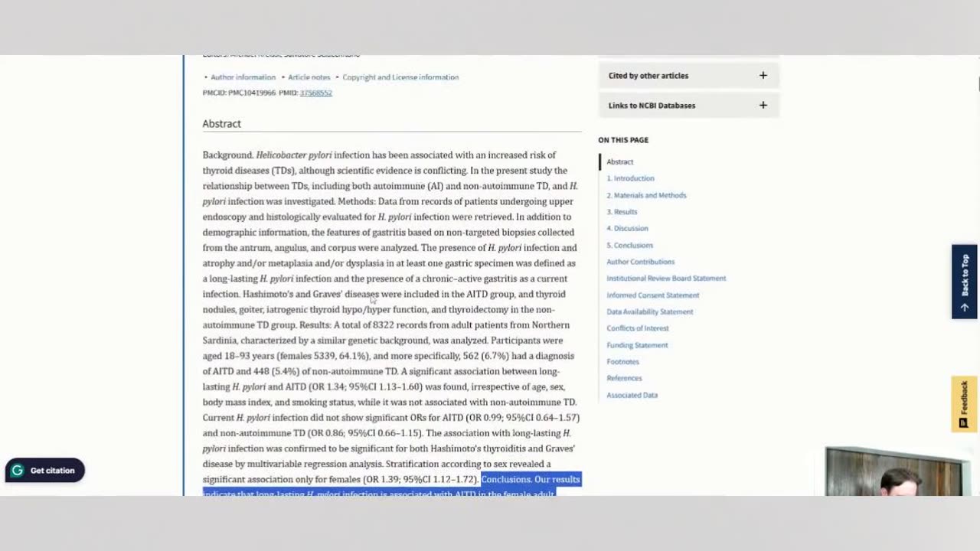The width and height of the screenshot is (980, 551).
Task: Open the Cited by other articles section
Action: pos(688,75)
